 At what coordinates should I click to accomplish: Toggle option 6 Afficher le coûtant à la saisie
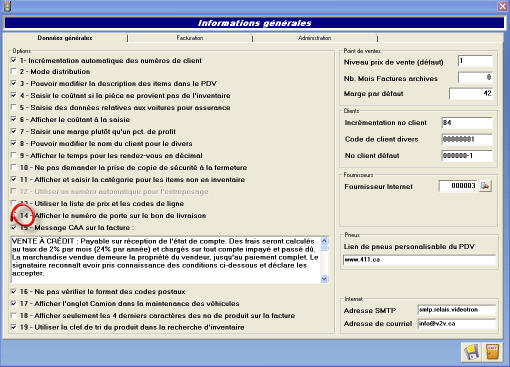tap(14, 119)
